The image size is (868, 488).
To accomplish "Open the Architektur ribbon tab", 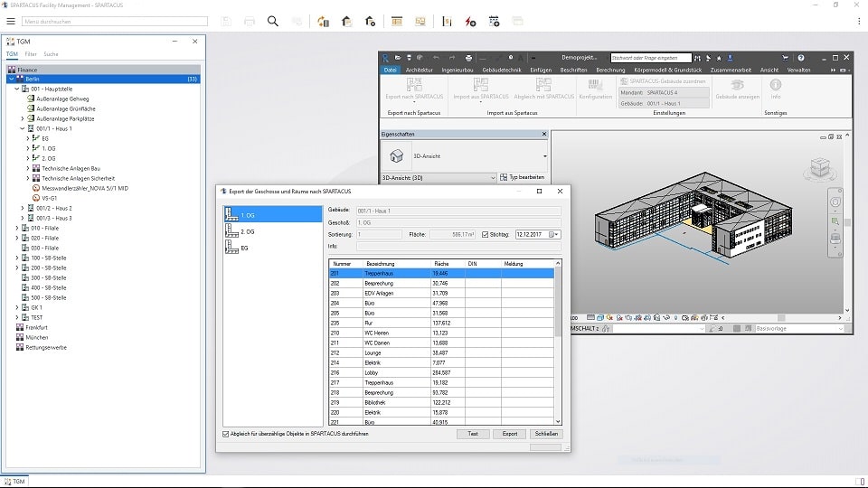I will click(419, 70).
